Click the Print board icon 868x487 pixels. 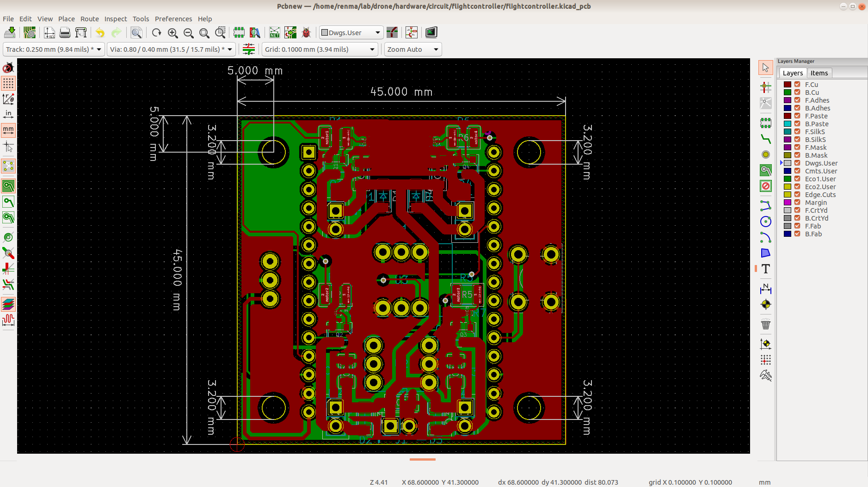(65, 33)
